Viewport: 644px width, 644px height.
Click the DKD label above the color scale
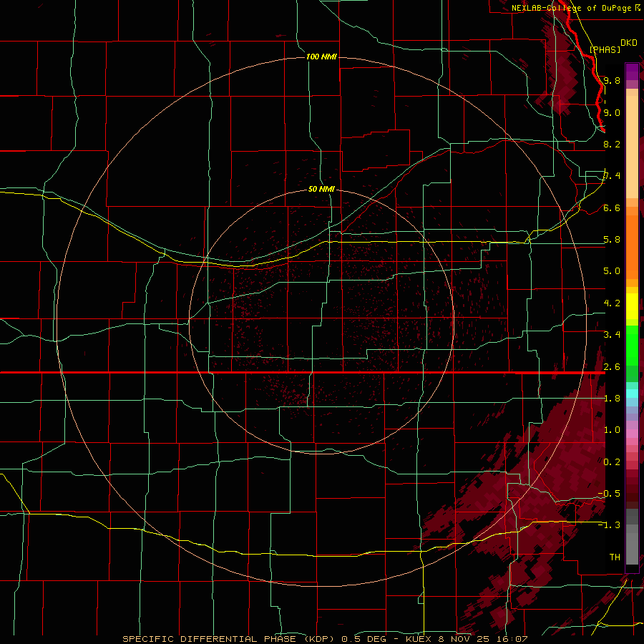pos(629,42)
